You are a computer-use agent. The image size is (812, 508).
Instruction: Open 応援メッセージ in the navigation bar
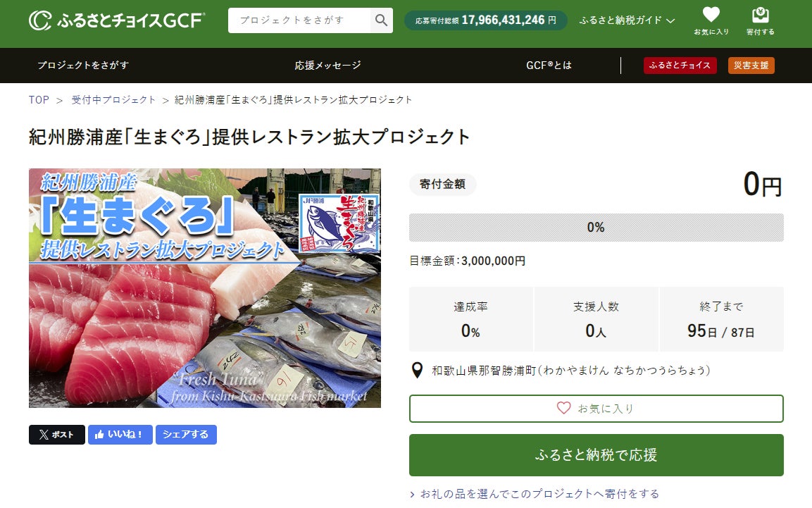[x=327, y=66]
